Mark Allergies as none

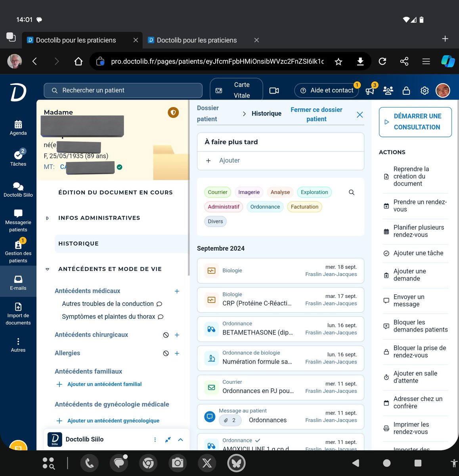tap(166, 353)
